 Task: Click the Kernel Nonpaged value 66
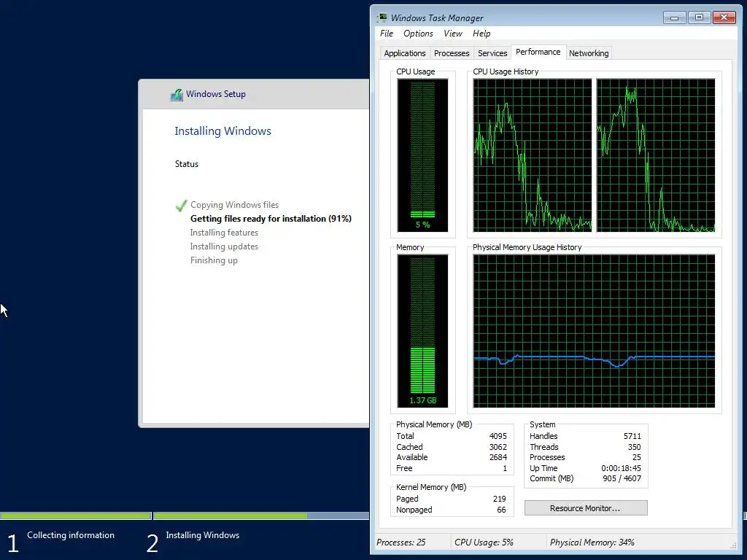click(501, 510)
